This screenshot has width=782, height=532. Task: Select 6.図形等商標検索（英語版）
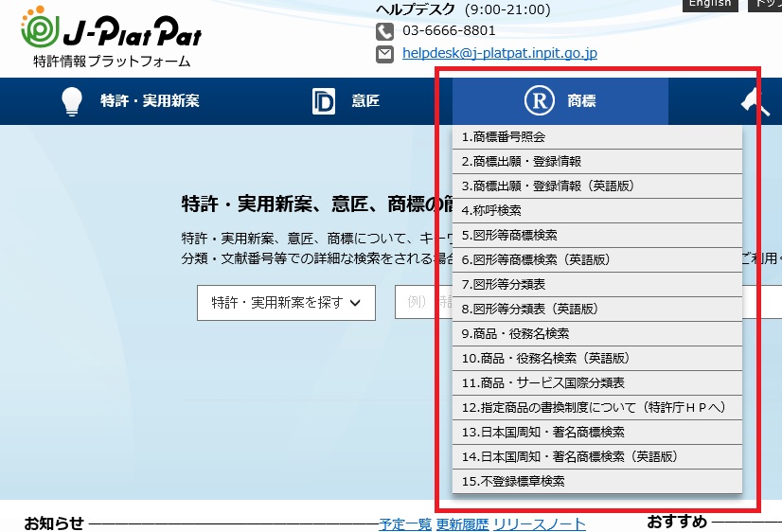[597, 259]
